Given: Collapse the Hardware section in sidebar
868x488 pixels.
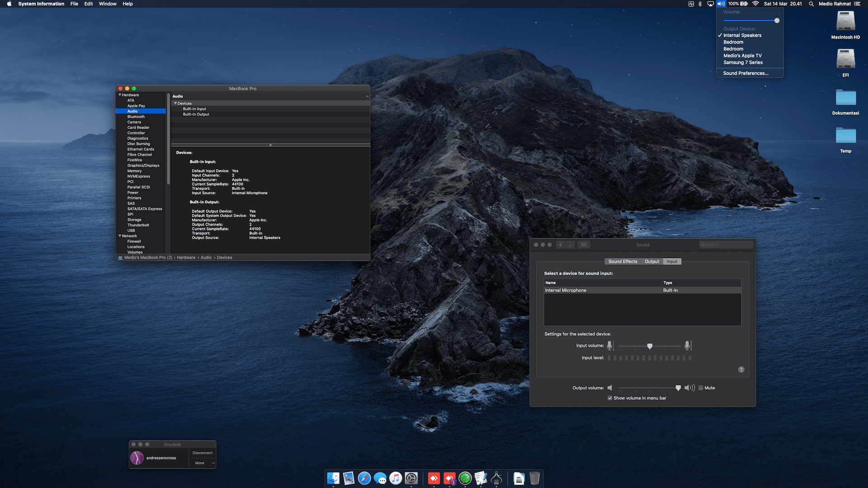Looking at the screenshot, I should coord(120,95).
